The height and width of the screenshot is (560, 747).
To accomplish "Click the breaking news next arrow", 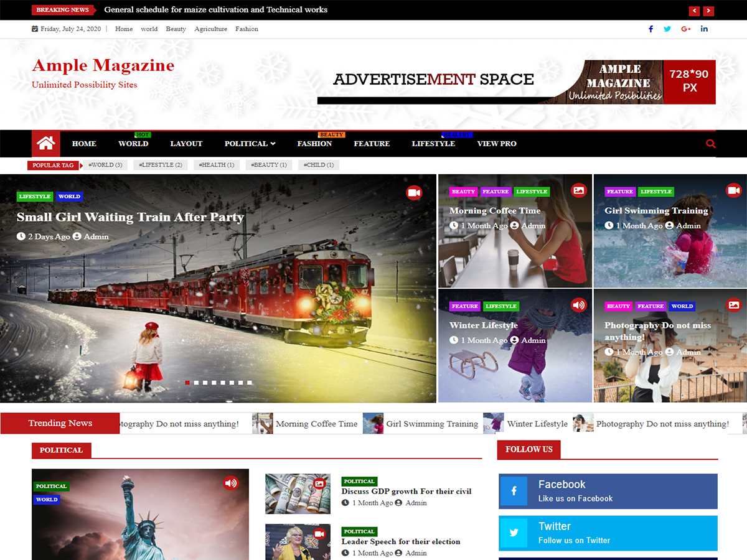I will [708, 11].
